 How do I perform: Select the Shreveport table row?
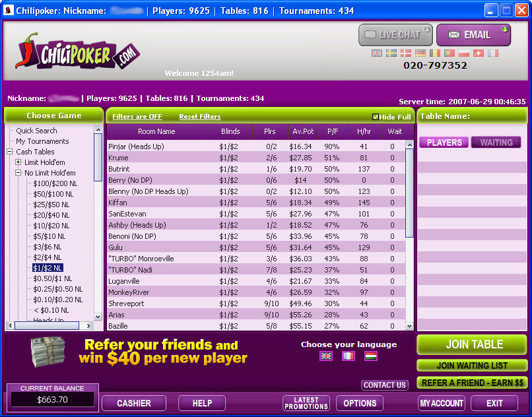tap(256, 304)
